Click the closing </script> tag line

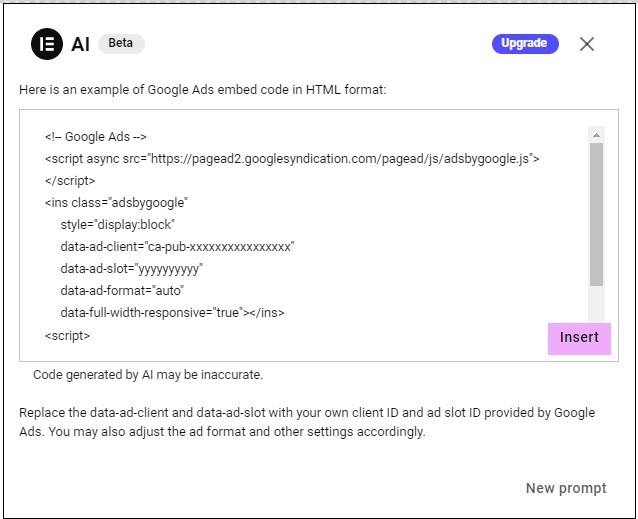pyautogui.click(x=70, y=181)
